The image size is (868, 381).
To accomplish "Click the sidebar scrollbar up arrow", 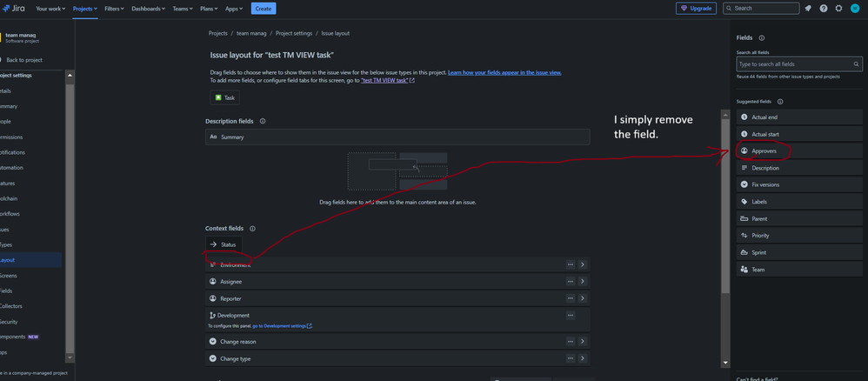I will tap(70, 75).
